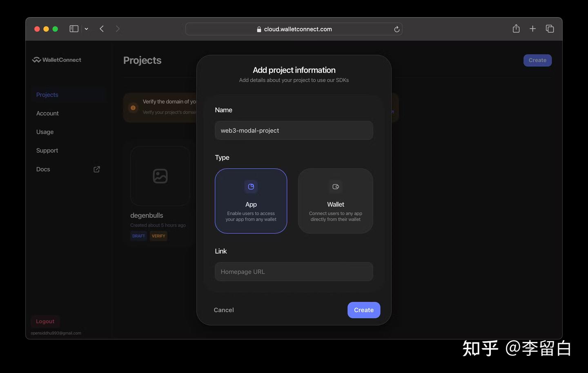
Task: Open the sidebar options dropdown chevron
Action: point(86,29)
